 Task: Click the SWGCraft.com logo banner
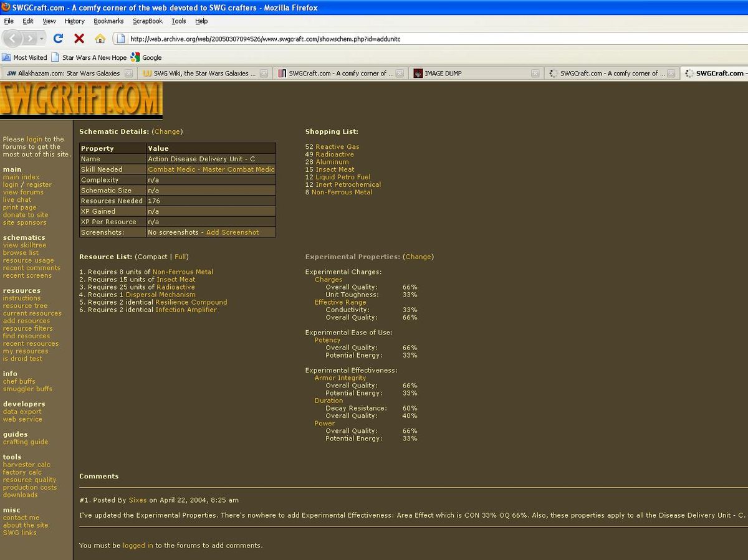point(81,100)
